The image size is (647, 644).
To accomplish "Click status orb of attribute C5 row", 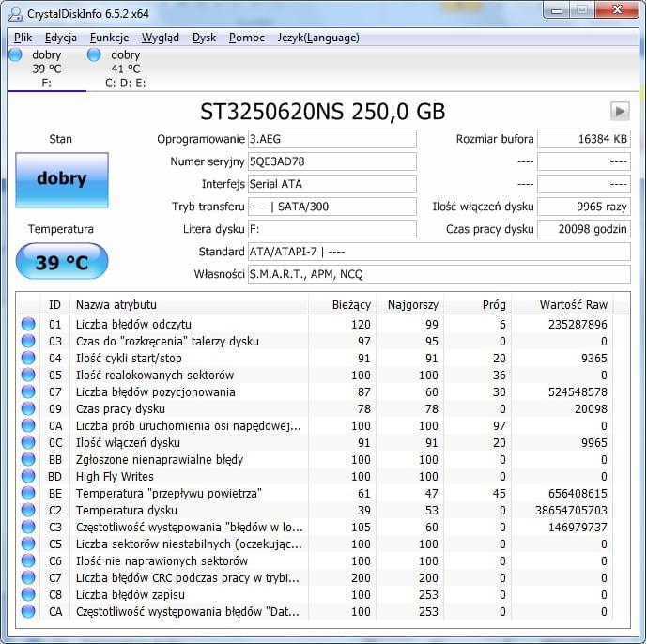I will tap(28, 544).
